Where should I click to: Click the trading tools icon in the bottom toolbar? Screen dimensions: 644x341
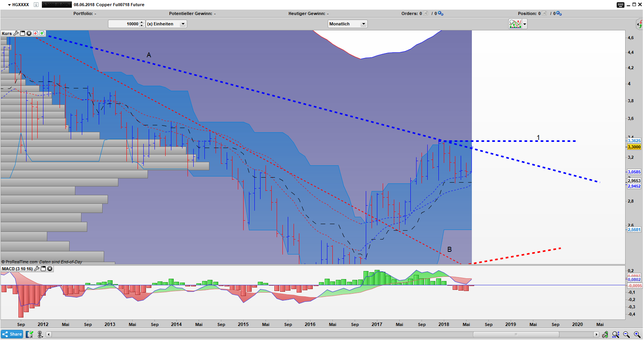pos(605,334)
